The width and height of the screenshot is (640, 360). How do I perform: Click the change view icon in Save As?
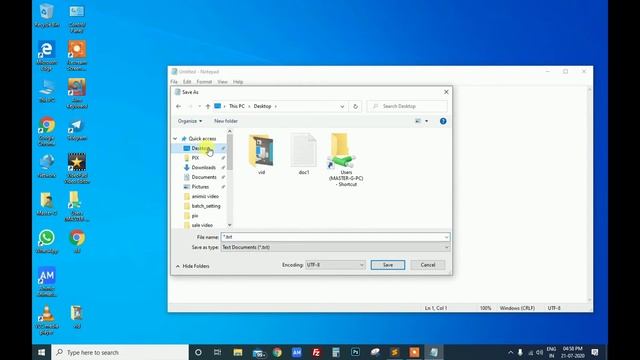[x=418, y=121]
